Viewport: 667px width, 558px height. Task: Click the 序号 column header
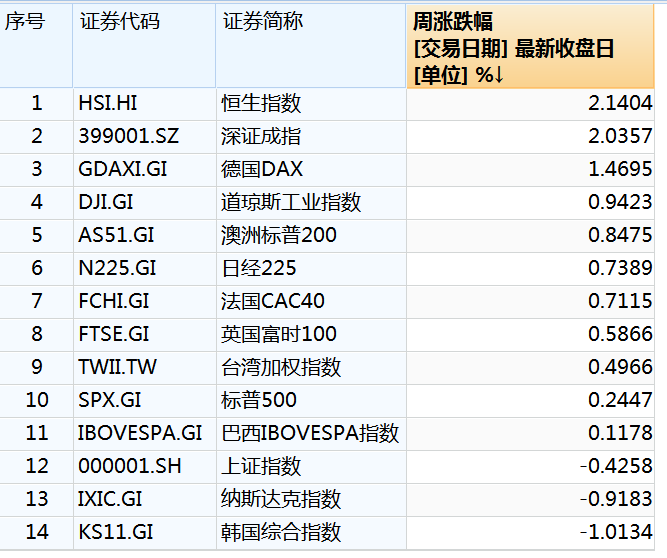25,22
